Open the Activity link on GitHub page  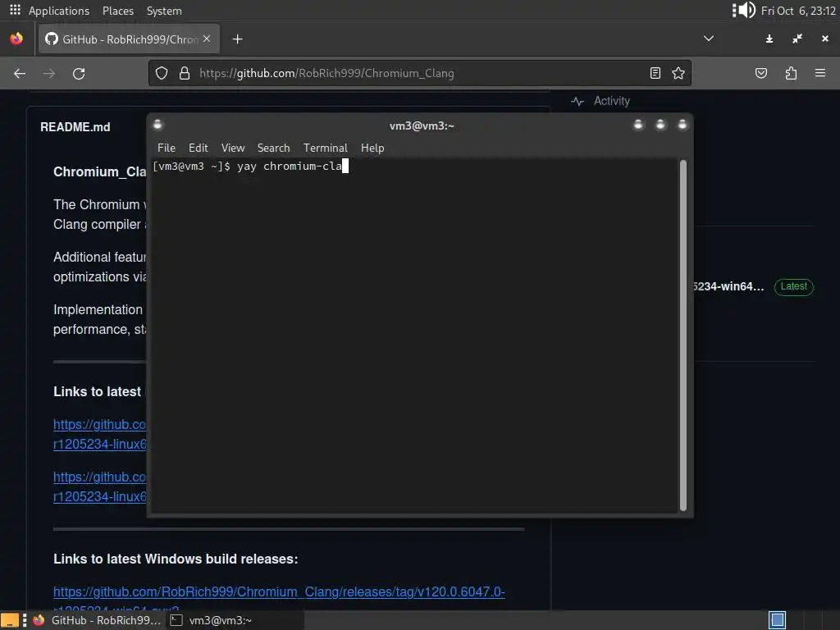click(612, 101)
